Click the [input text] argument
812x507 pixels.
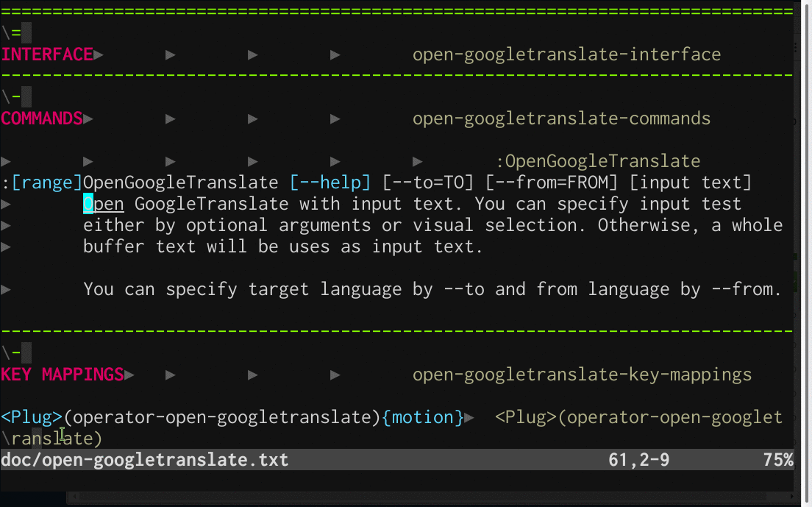click(691, 182)
